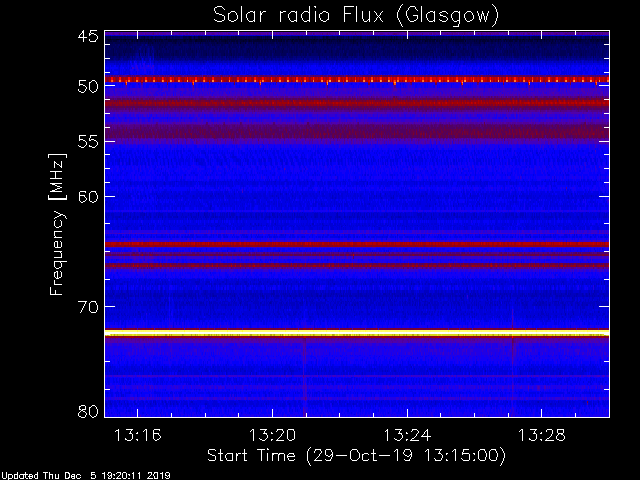The image size is (640, 480).
Task: Click the 45 frequency tick label
Action: pyautogui.click(x=88, y=37)
